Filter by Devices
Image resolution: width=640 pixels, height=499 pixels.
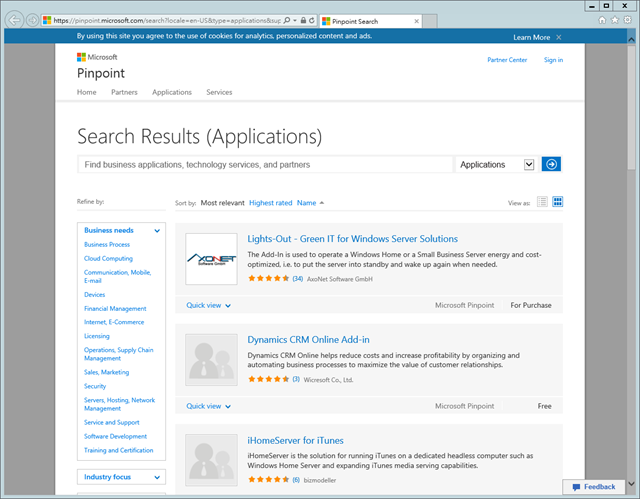point(94,295)
